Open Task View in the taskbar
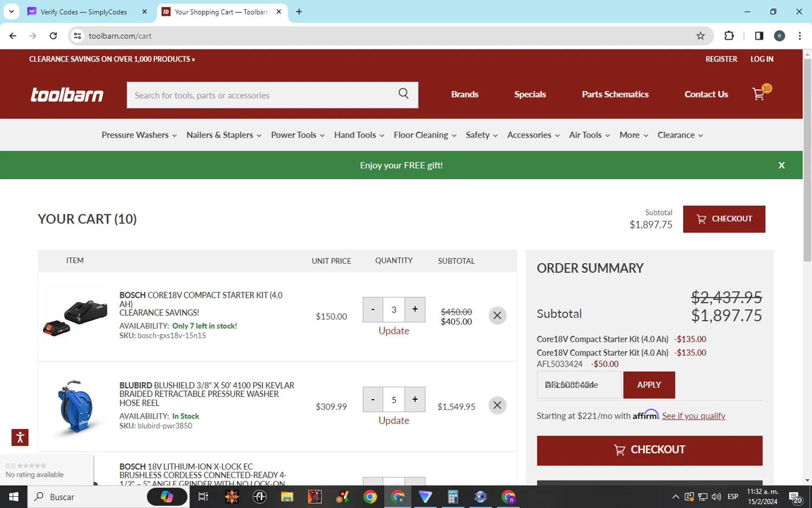The width and height of the screenshot is (812, 508). click(203, 497)
